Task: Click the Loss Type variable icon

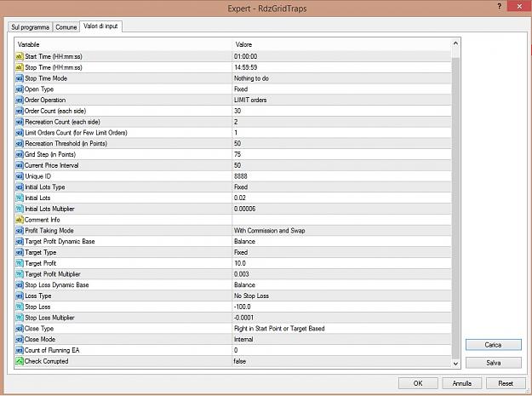Action: (20, 296)
